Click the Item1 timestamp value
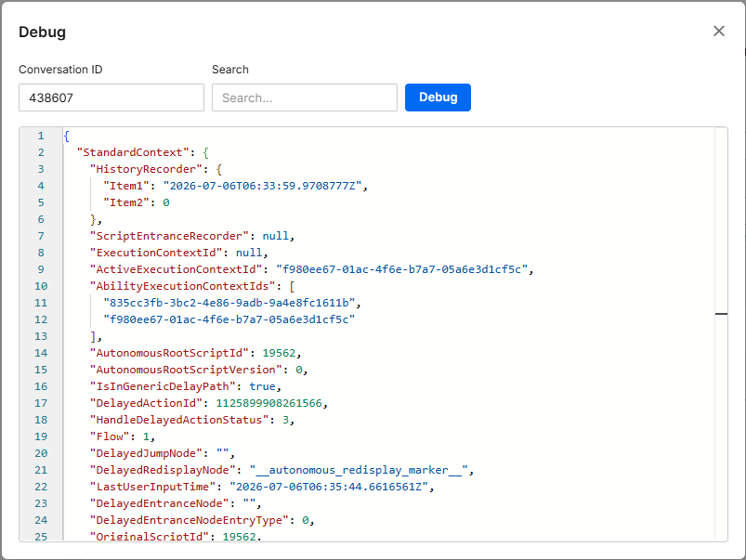Image resolution: width=746 pixels, height=560 pixels. point(263,186)
